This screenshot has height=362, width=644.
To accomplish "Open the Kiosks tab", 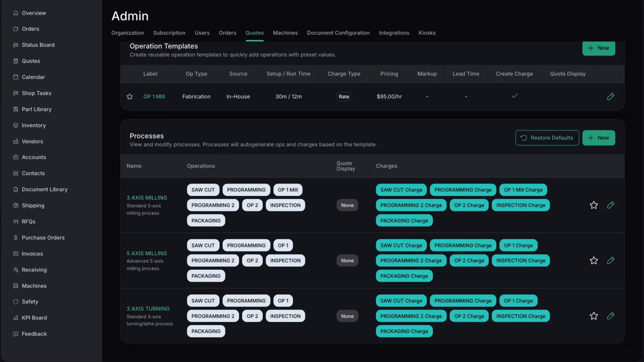I will coord(427,33).
